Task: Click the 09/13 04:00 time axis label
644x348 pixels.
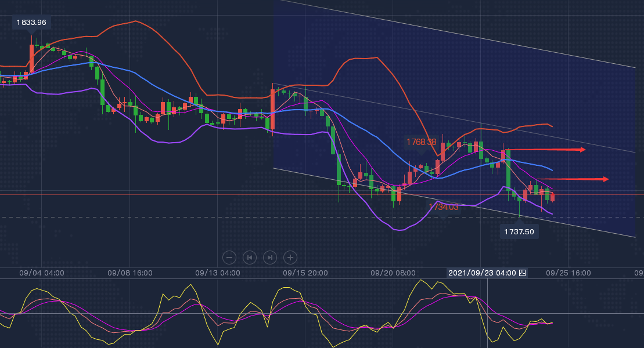Action: tap(218, 273)
